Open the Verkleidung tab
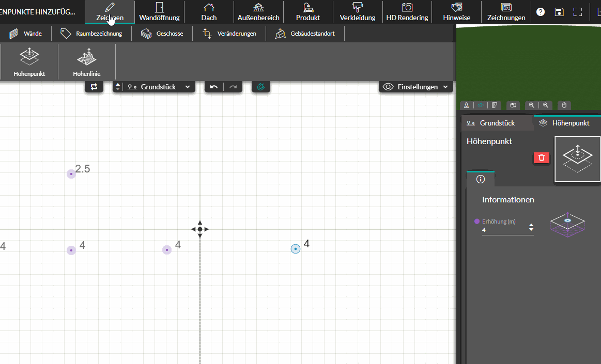The width and height of the screenshot is (601, 364). [x=358, y=12]
